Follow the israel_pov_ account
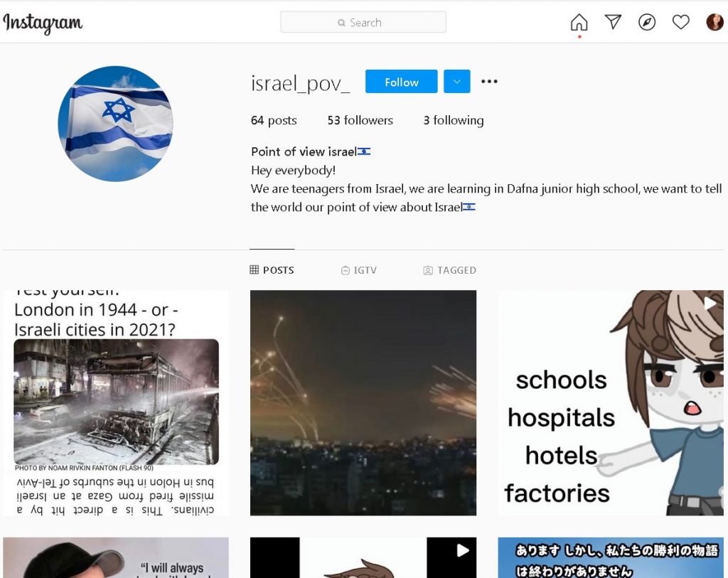Image resolution: width=728 pixels, height=578 pixels. click(x=401, y=81)
